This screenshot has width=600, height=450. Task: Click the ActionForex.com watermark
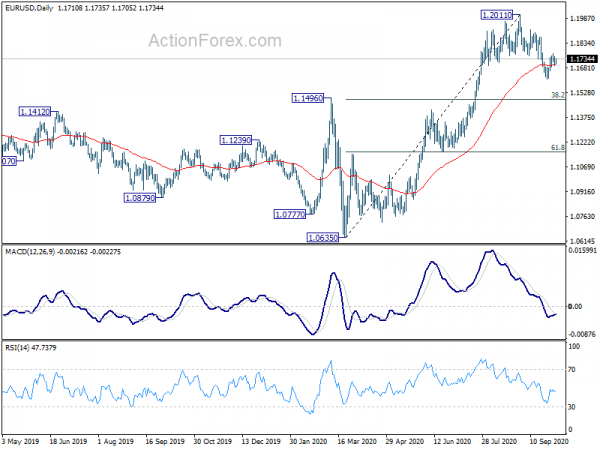[215, 41]
